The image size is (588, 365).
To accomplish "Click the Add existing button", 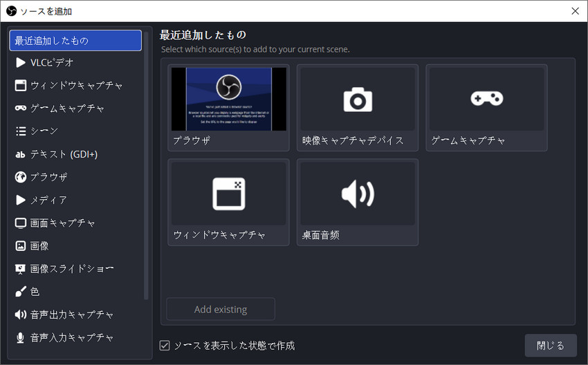I will click(x=221, y=309).
